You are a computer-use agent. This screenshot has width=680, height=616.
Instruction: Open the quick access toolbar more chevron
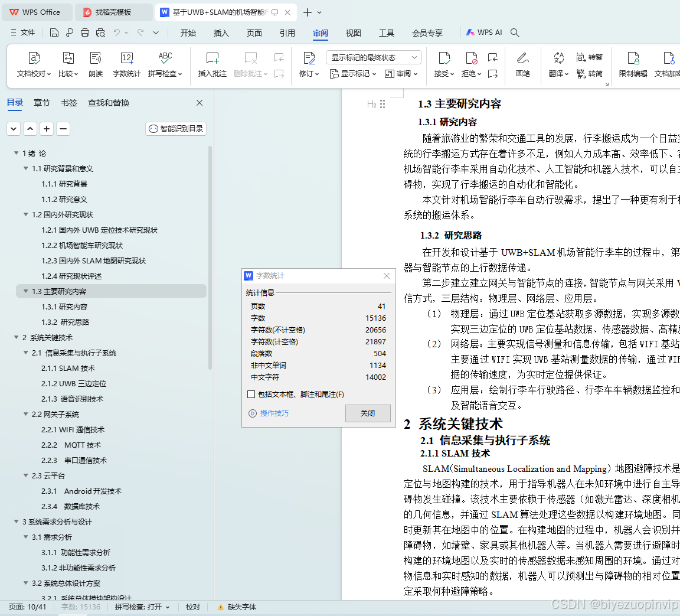(x=156, y=32)
